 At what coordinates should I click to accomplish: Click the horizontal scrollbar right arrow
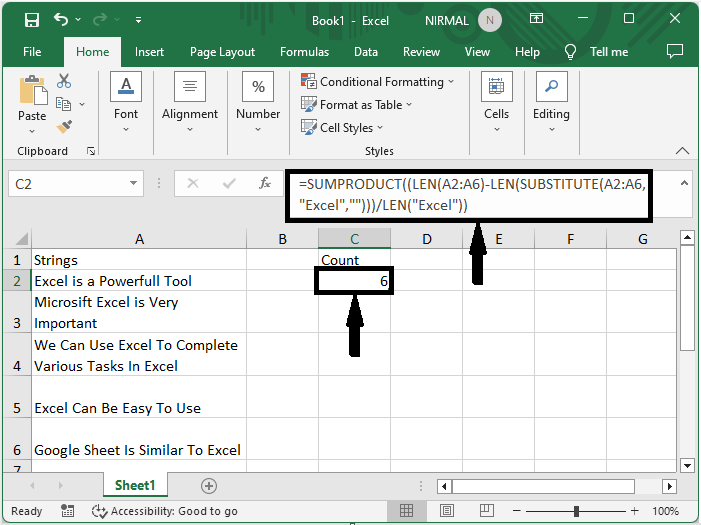pyautogui.click(x=669, y=486)
